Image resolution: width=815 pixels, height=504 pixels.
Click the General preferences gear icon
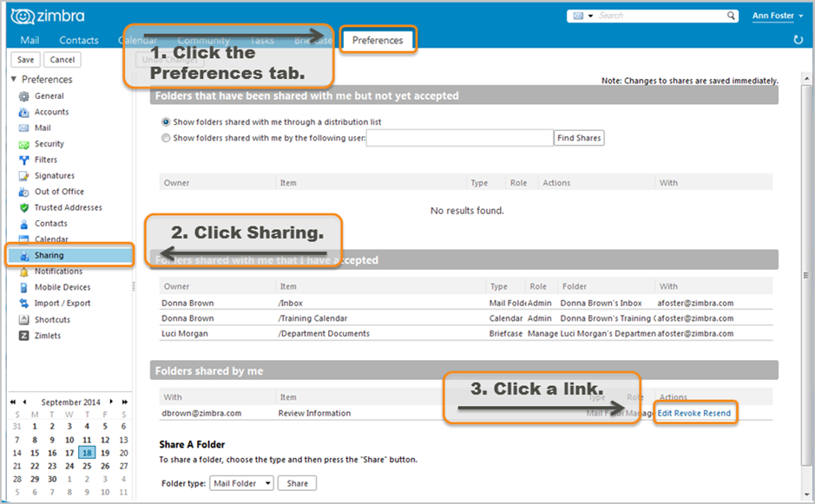tap(24, 96)
